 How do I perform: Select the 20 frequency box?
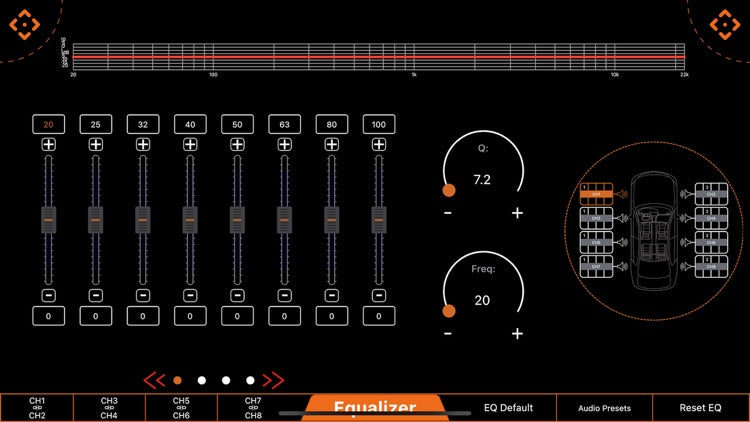(48, 124)
